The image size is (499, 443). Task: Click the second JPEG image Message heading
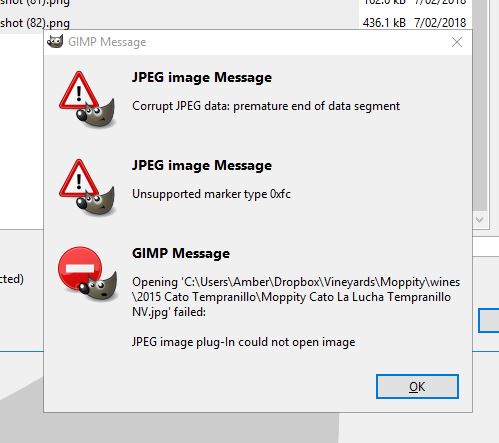[x=202, y=165]
